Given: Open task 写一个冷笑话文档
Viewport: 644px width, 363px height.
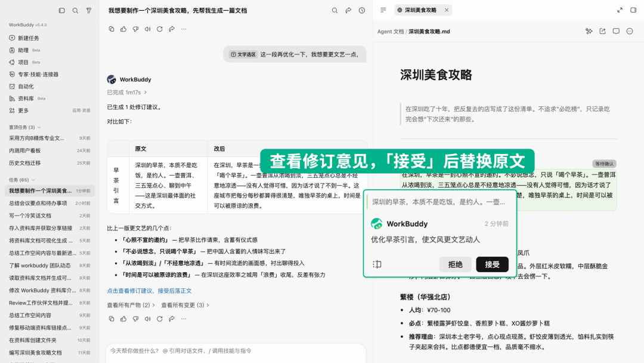Looking at the screenshot, I should coord(49,216).
